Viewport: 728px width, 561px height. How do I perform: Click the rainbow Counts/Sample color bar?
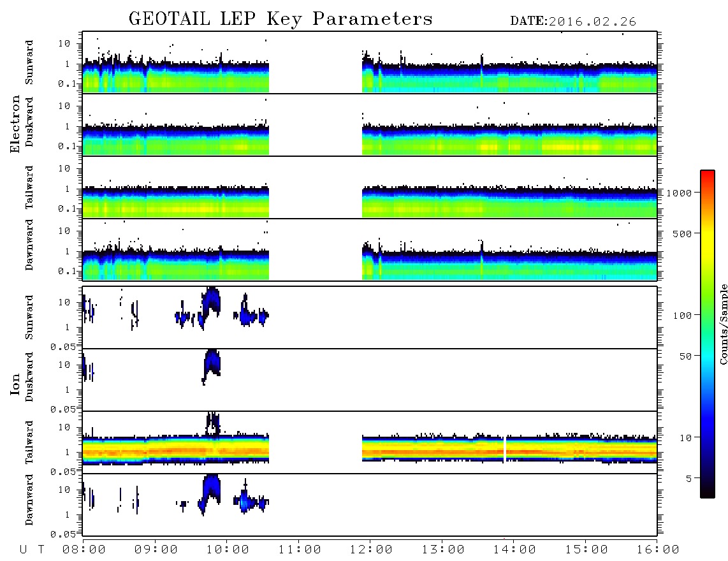708,334
